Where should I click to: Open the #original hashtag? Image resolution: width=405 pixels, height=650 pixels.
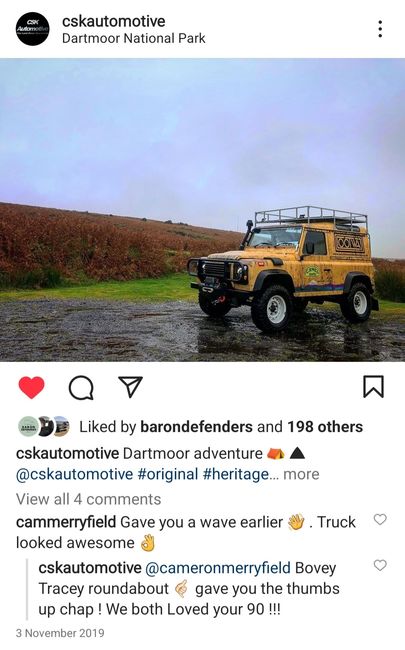pyautogui.click(x=168, y=474)
